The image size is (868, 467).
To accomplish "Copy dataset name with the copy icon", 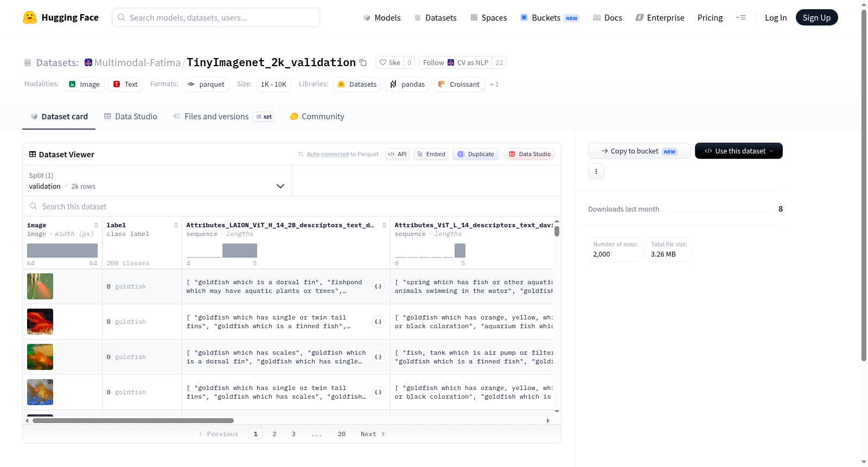I will pos(363,63).
